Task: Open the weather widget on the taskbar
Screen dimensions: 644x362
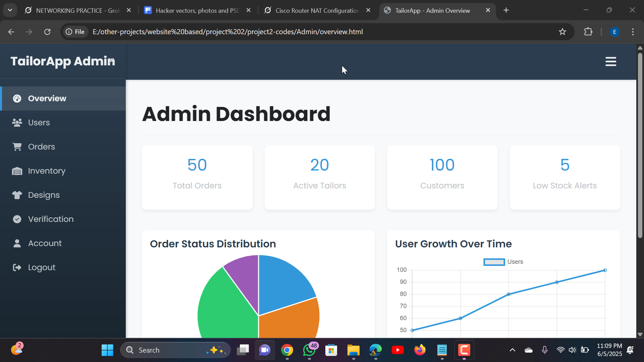Action: coord(17,350)
